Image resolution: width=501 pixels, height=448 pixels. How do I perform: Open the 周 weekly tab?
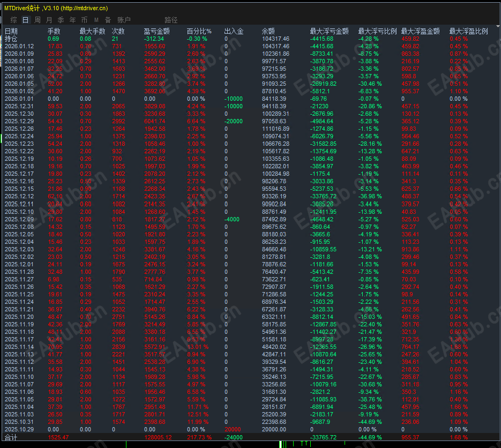tap(38, 20)
